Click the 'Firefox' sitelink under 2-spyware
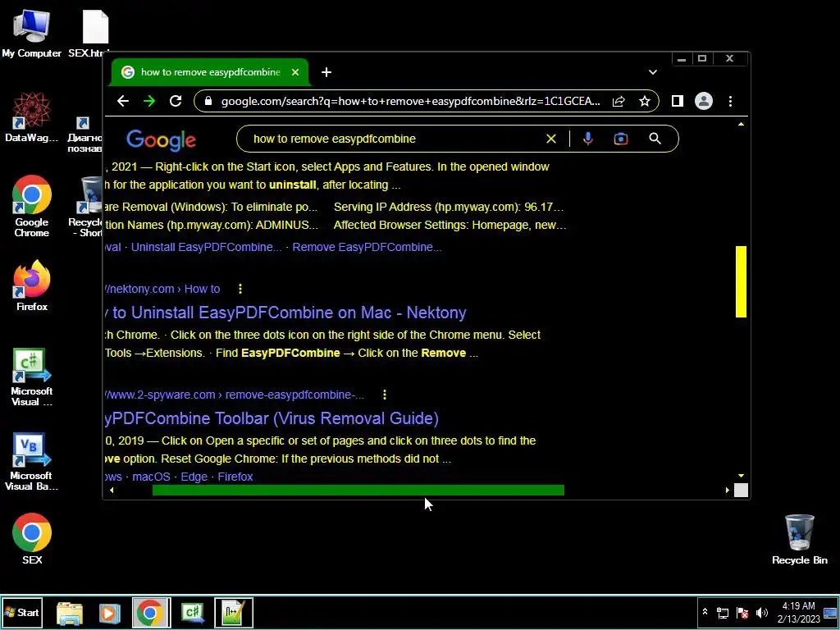The width and height of the screenshot is (840, 630). 235,477
